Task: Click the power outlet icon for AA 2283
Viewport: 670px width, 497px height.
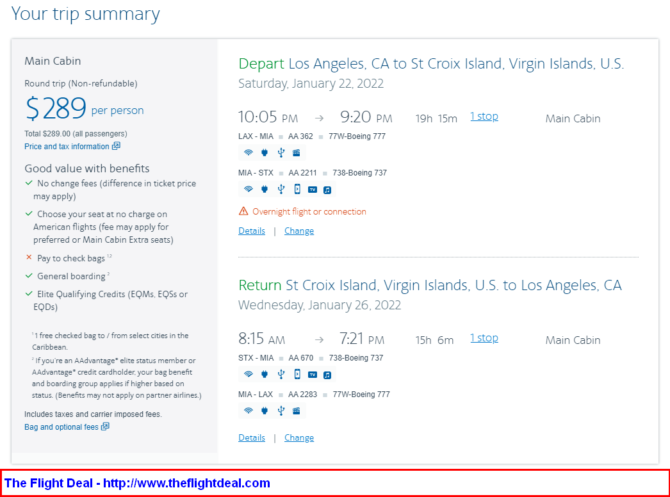Action: click(264, 411)
